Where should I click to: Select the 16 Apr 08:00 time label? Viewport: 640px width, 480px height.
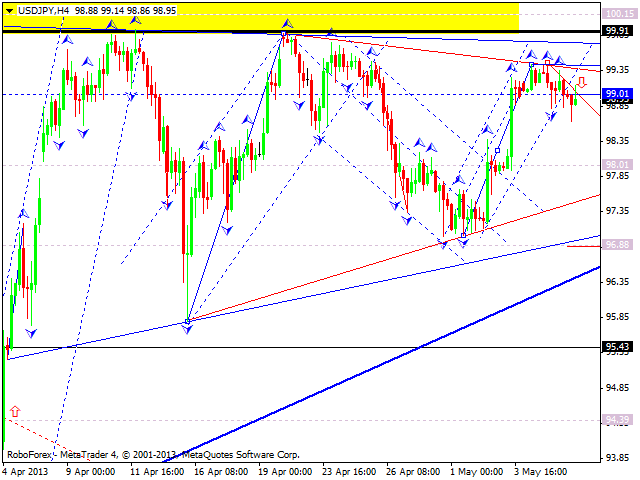coord(221,472)
